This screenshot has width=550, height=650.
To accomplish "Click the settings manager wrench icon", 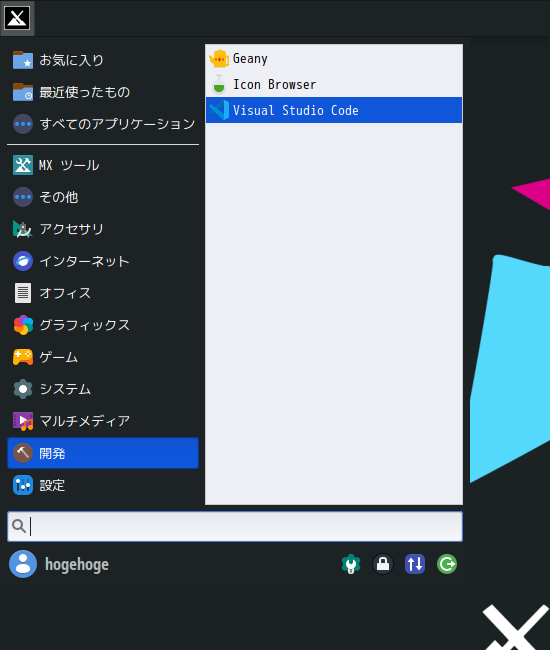I will (x=351, y=564).
